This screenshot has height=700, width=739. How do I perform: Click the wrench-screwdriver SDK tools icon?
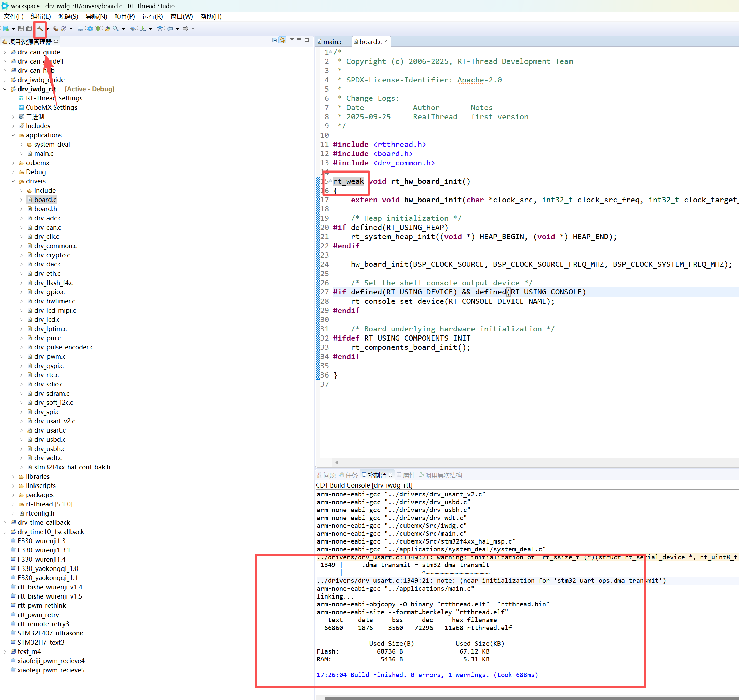click(x=64, y=29)
